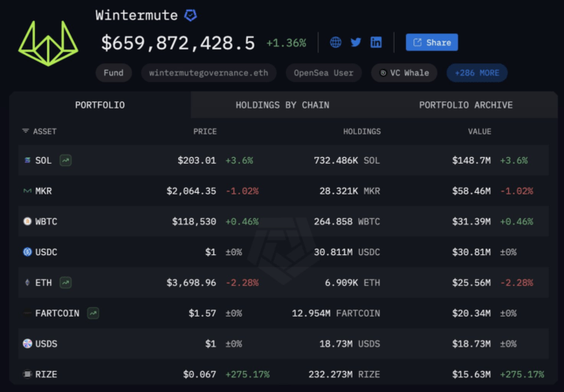The width and height of the screenshot is (564, 392).
Task: Click the ASSET column header
Action: point(45,132)
